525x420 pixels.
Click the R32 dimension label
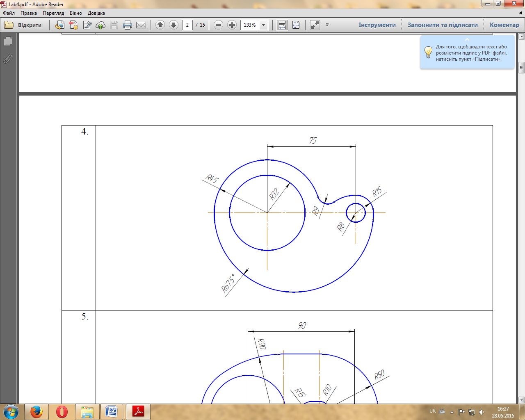[274, 194]
